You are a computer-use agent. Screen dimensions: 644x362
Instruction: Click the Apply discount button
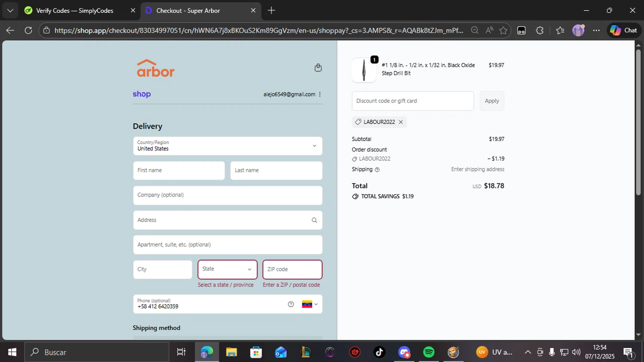tap(492, 101)
